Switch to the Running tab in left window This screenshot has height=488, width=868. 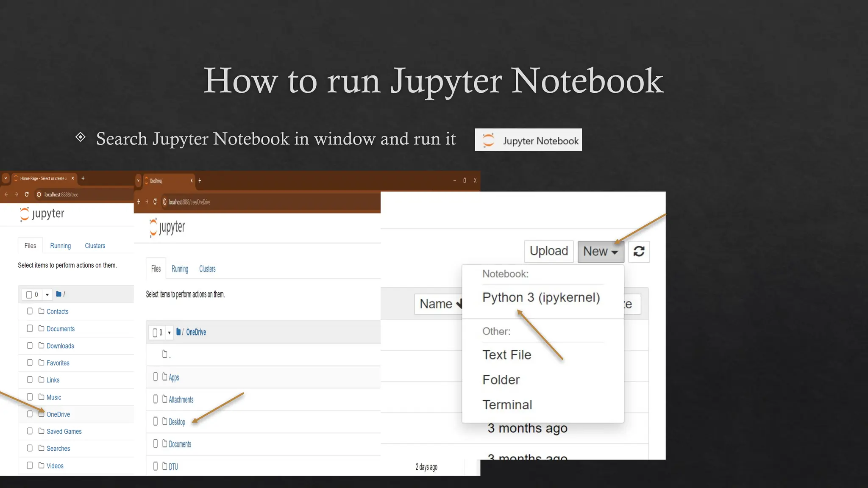click(x=60, y=246)
